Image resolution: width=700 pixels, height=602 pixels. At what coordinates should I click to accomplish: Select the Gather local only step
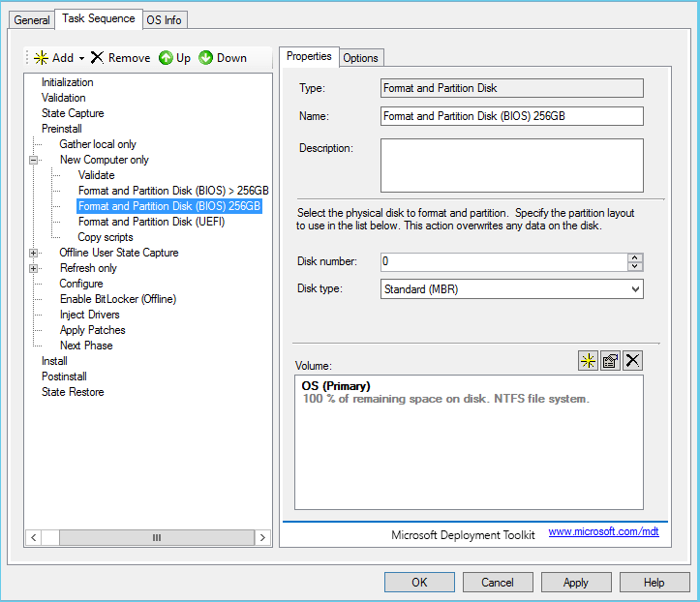click(98, 144)
